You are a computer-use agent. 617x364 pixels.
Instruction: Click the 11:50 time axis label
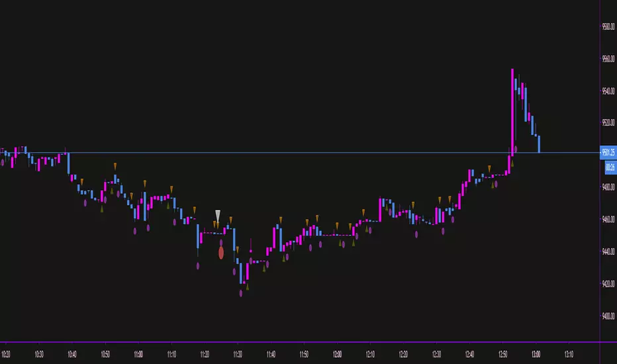pyautogui.click(x=304, y=354)
